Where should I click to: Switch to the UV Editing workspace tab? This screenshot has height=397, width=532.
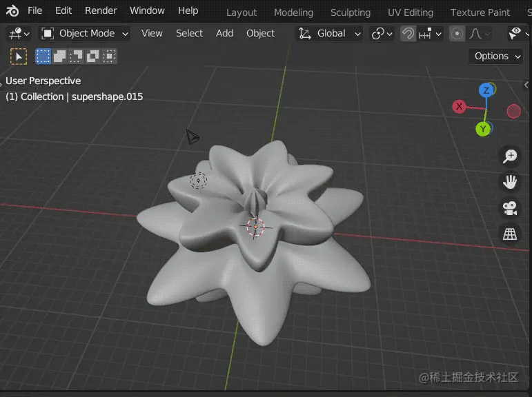411,12
